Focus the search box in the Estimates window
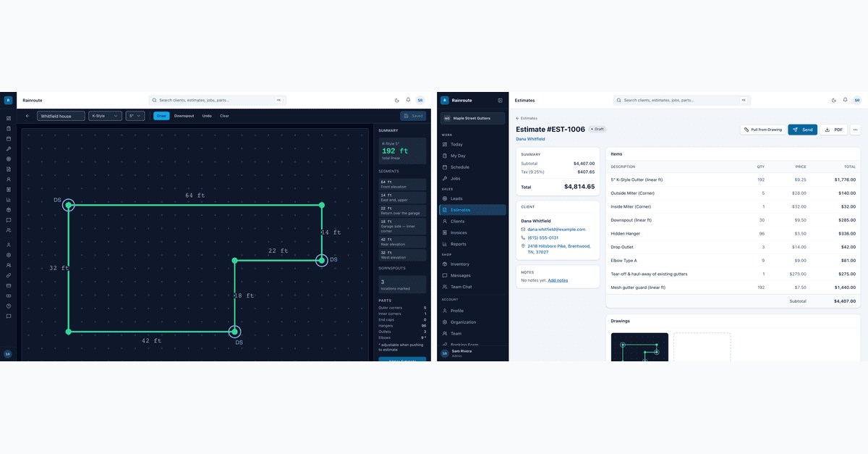 click(681, 100)
